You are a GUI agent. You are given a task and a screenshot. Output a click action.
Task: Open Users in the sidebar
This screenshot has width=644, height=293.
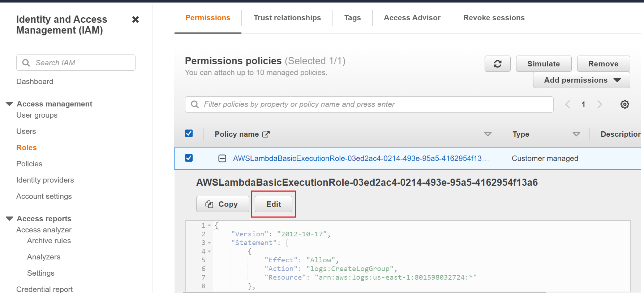[26, 131]
